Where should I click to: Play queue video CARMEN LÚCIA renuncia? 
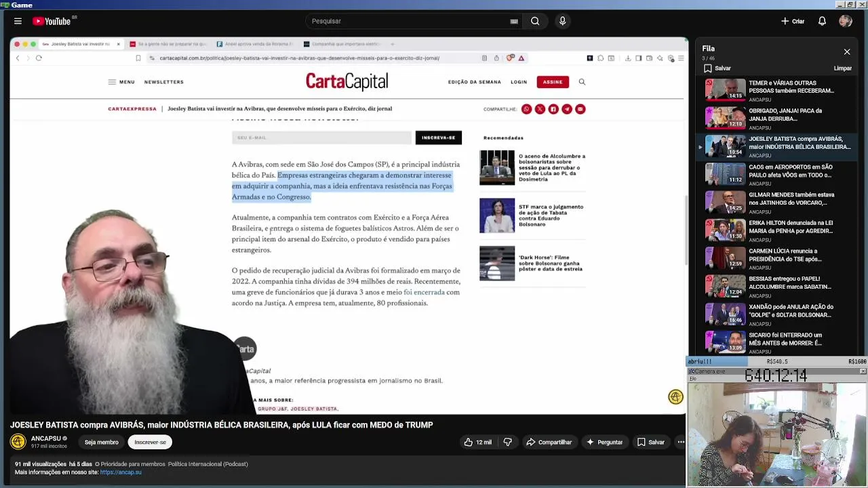(x=778, y=258)
